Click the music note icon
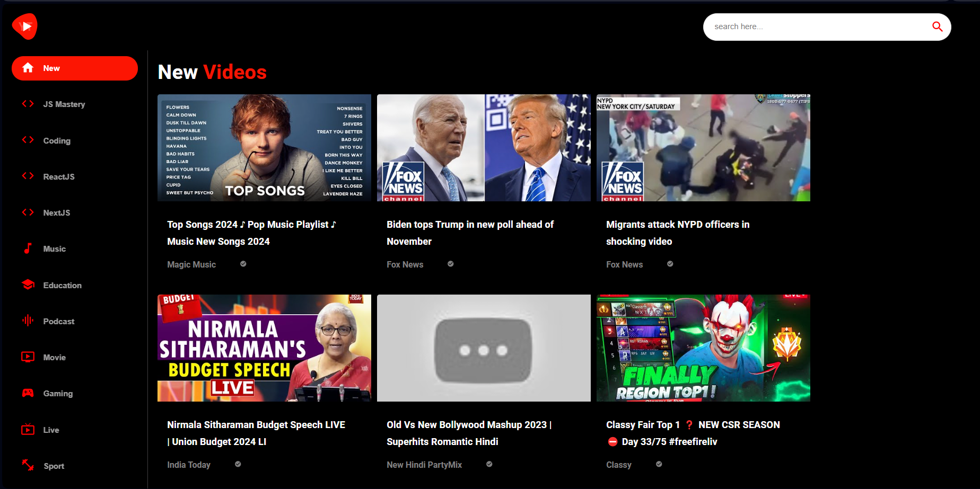This screenshot has height=489, width=980. click(28, 248)
